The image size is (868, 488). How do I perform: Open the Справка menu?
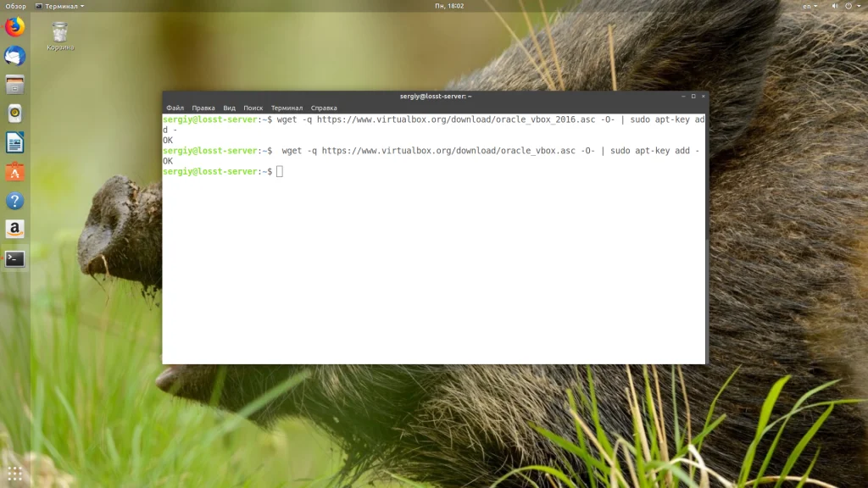pos(324,108)
